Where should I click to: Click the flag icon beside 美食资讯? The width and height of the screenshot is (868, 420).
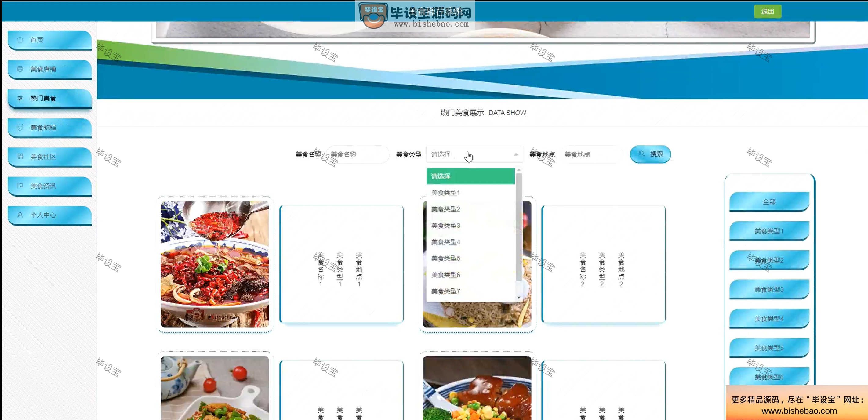pyautogui.click(x=20, y=186)
